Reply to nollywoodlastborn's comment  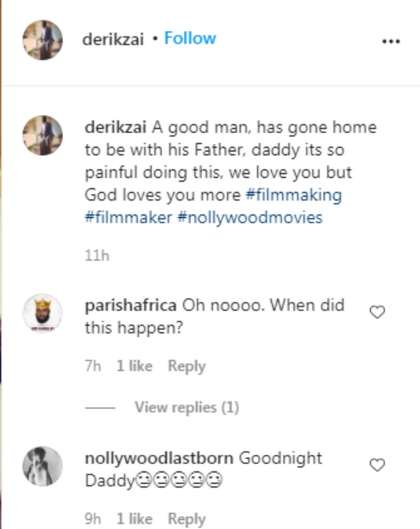coord(186,518)
